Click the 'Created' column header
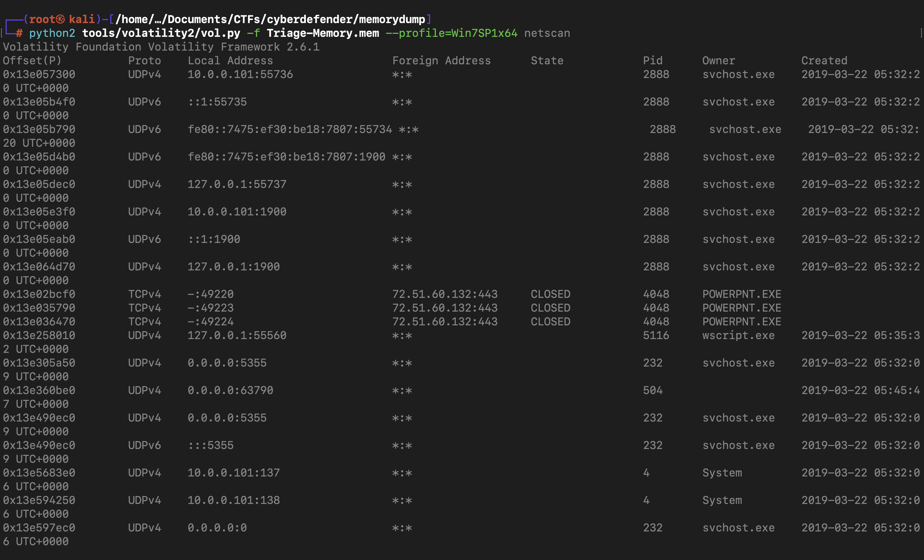Screen dimensions: 924x560 click(x=824, y=61)
